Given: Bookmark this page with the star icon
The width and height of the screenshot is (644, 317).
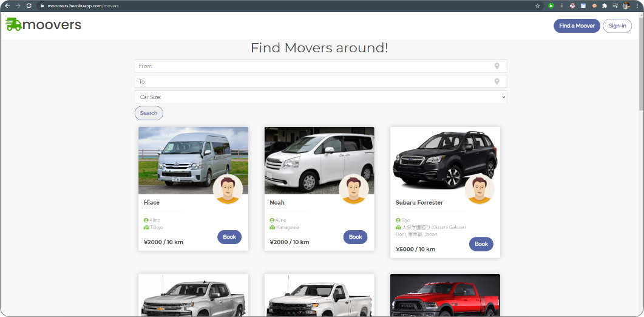Looking at the screenshot, I should (538, 5).
